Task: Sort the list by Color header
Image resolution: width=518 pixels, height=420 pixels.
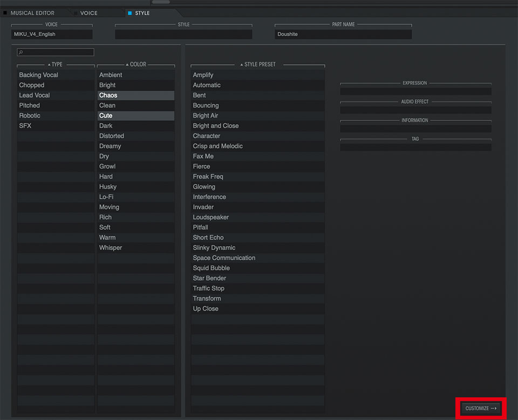Action: 136,64
